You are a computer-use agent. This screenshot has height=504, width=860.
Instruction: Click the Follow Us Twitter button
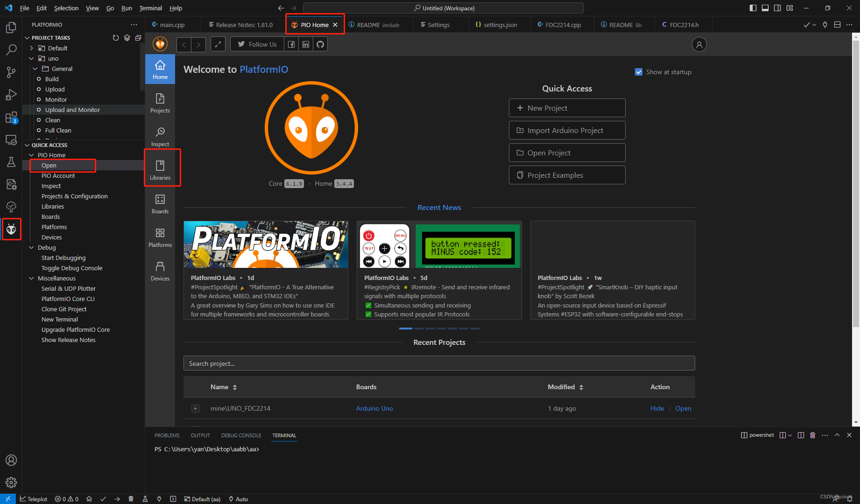257,44
